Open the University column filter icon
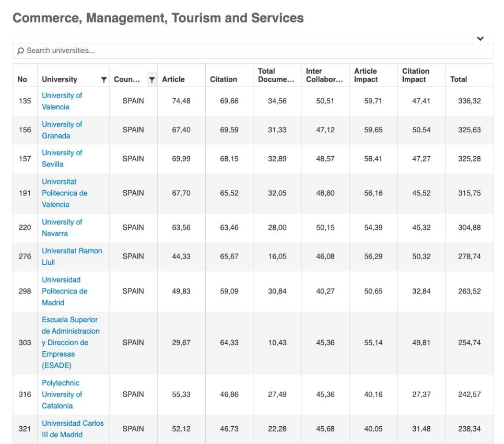The height and width of the screenshot is (444, 504). (x=103, y=80)
